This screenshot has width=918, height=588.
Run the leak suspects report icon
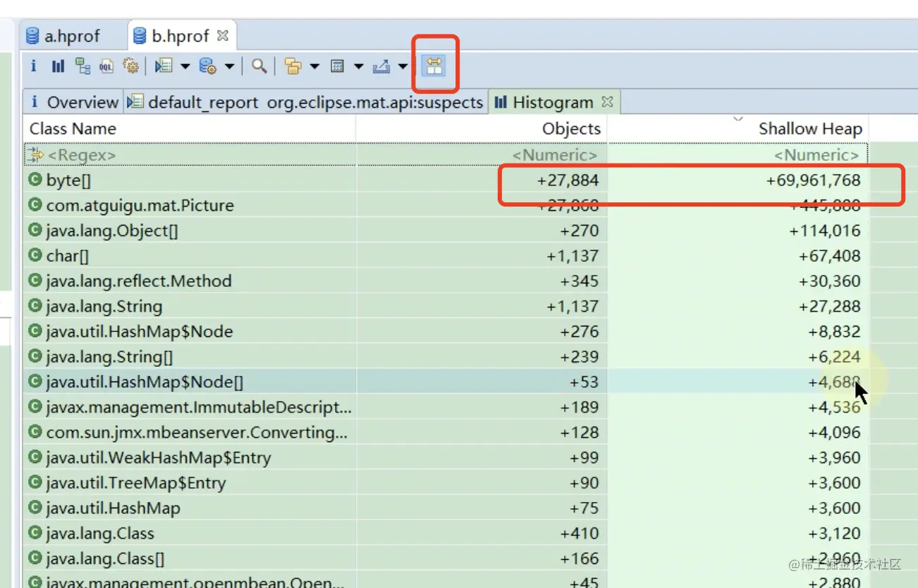[x=164, y=66]
